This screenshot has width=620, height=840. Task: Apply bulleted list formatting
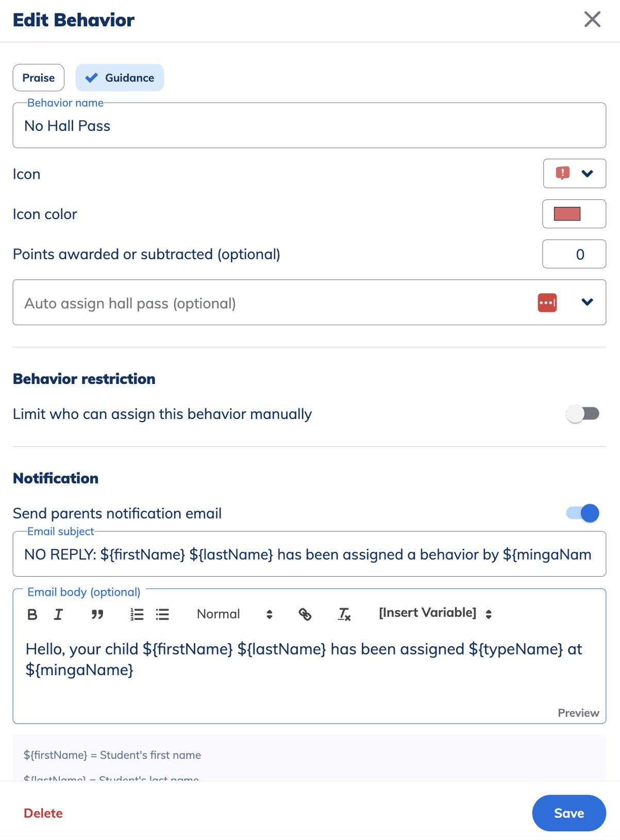pyautogui.click(x=162, y=614)
